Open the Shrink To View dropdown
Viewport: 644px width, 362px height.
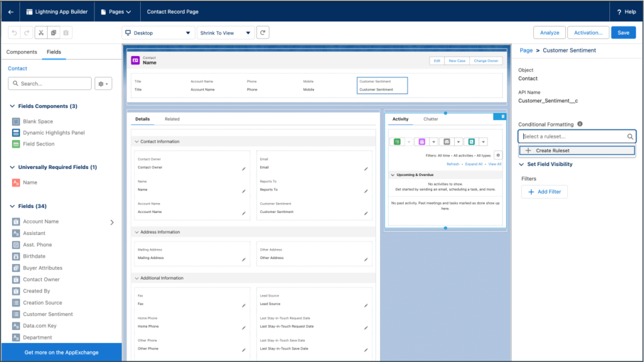225,33
